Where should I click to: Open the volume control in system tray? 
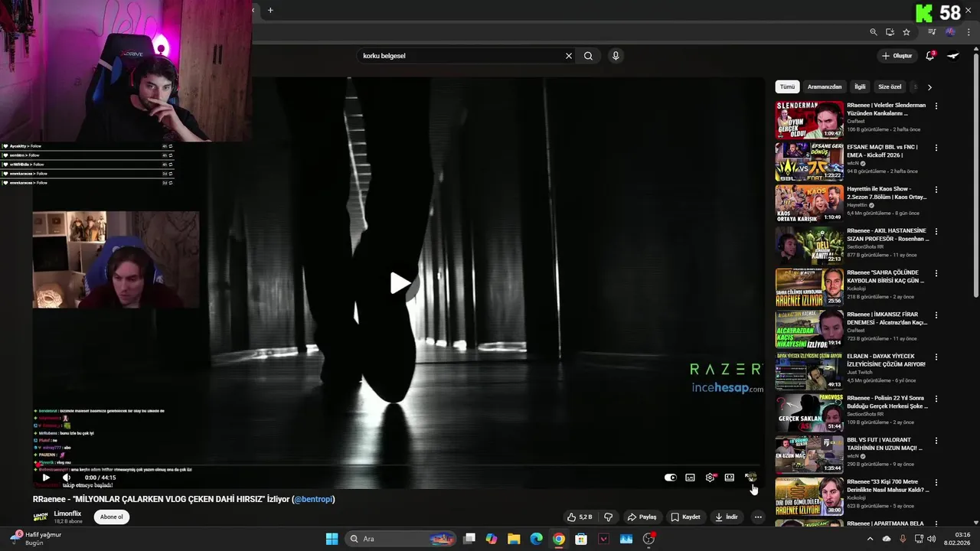coord(932,539)
